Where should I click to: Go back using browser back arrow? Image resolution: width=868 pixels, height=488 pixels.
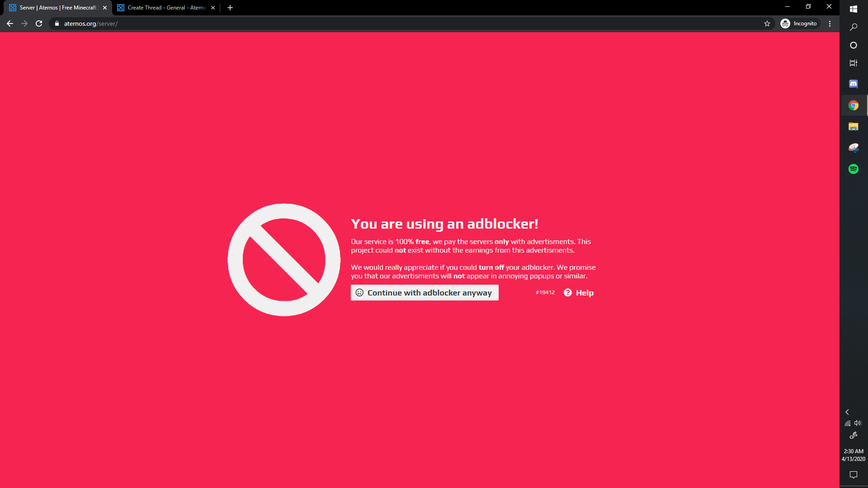10,23
